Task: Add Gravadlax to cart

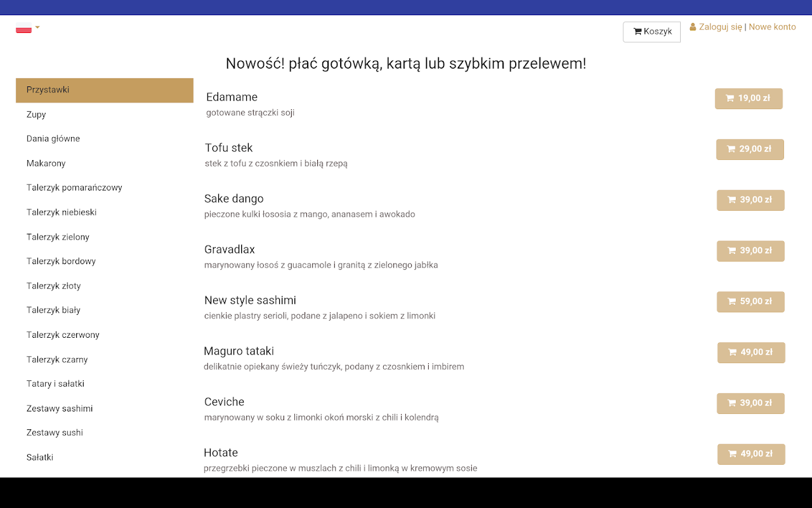Action: (750, 251)
